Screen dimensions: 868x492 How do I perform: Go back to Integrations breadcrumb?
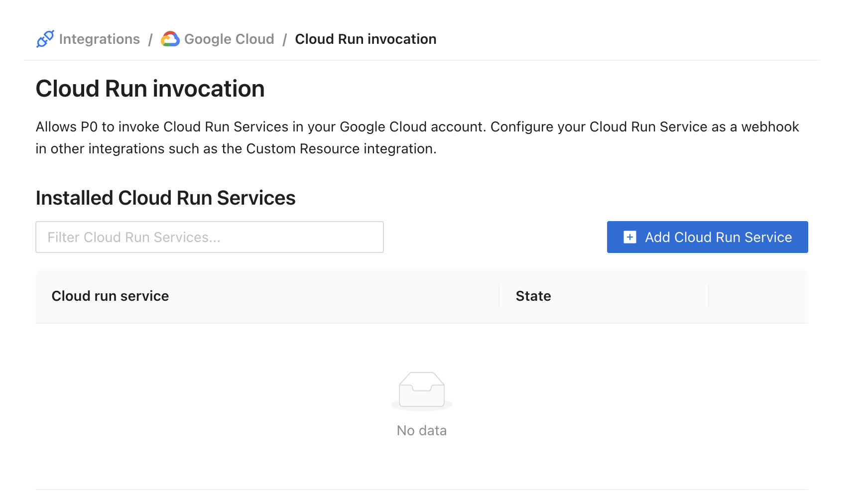pyautogui.click(x=99, y=39)
